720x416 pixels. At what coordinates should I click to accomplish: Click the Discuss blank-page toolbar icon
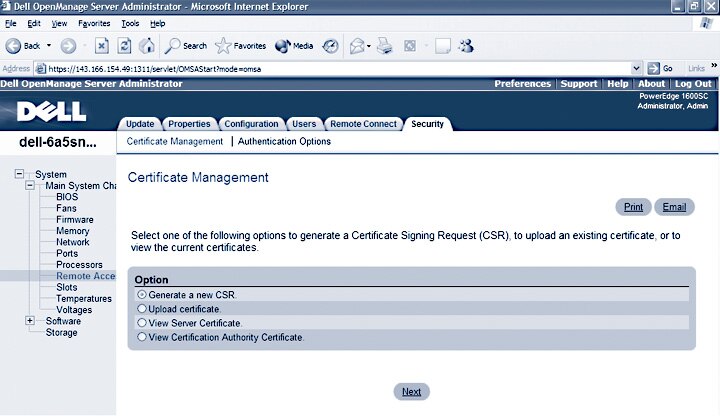point(443,46)
